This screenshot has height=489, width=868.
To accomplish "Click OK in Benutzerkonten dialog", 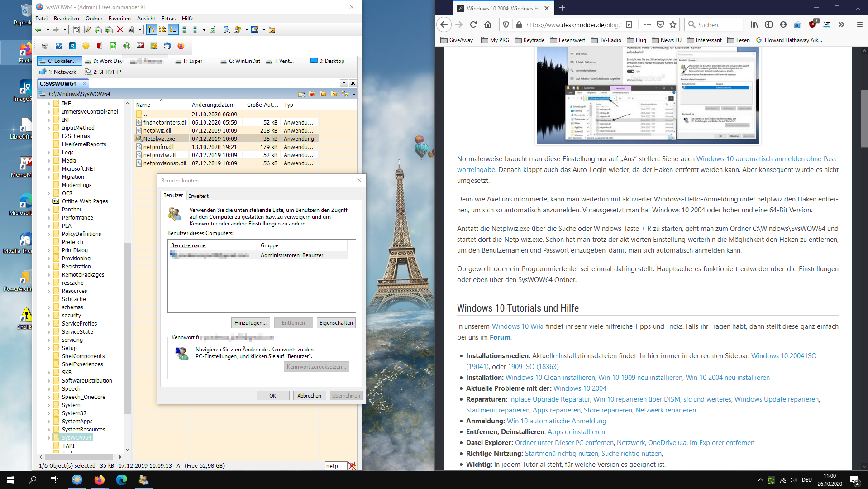I will click(x=273, y=396).
